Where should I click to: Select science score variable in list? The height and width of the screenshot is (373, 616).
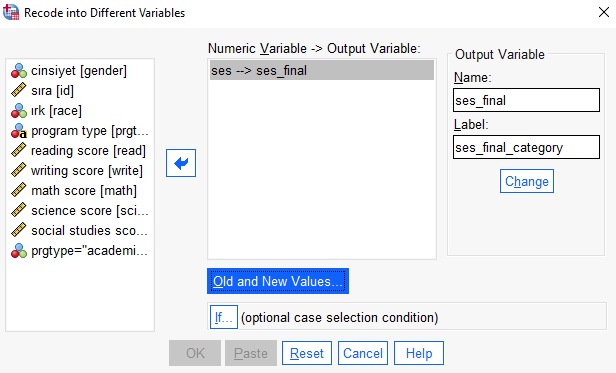coord(80,211)
